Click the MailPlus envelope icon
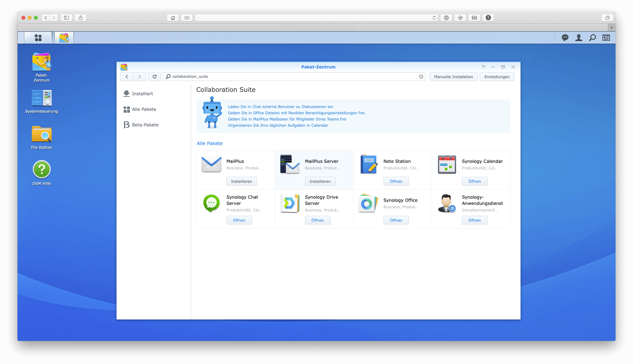633x364 pixels. point(211,164)
